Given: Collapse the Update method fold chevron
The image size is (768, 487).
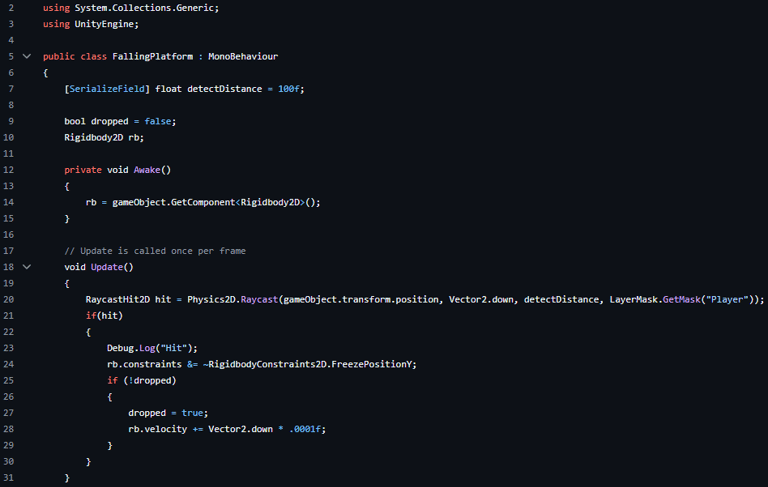Looking at the screenshot, I should pos(27,267).
